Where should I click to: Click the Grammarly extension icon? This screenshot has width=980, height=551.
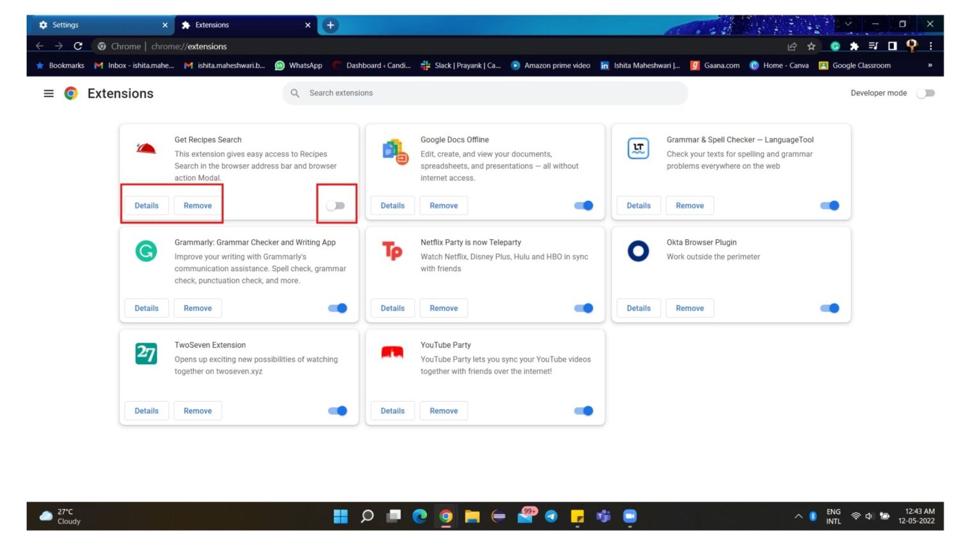click(x=146, y=251)
